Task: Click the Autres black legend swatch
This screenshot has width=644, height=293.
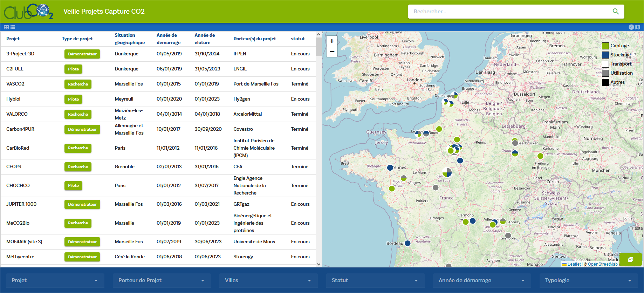Action: pyautogui.click(x=605, y=82)
